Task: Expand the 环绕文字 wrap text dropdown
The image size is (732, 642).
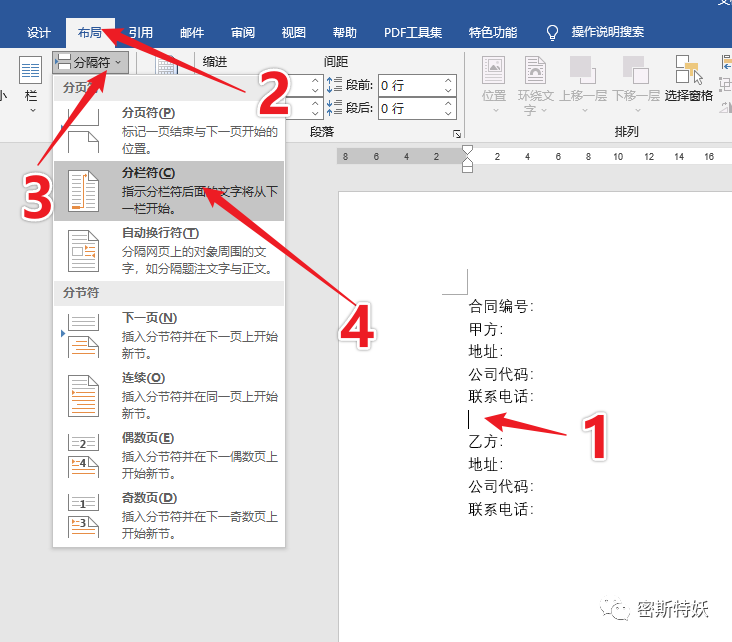Action: 535,85
